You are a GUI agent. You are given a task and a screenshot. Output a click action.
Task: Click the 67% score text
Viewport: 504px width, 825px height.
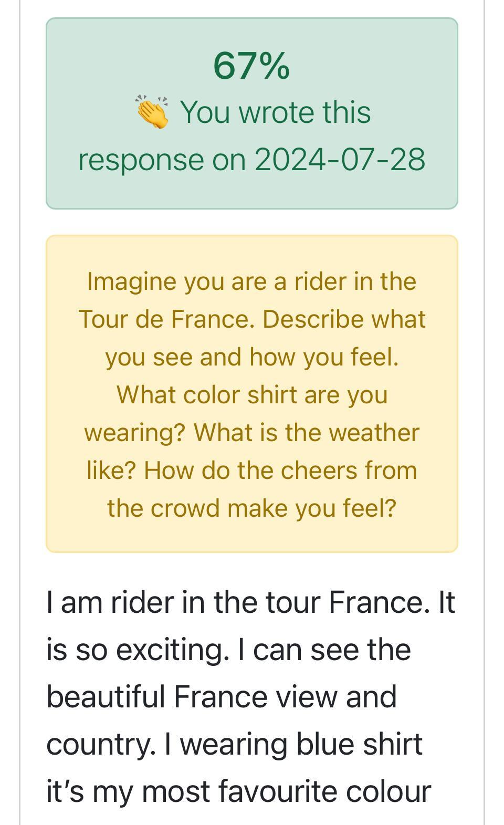click(251, 66)
